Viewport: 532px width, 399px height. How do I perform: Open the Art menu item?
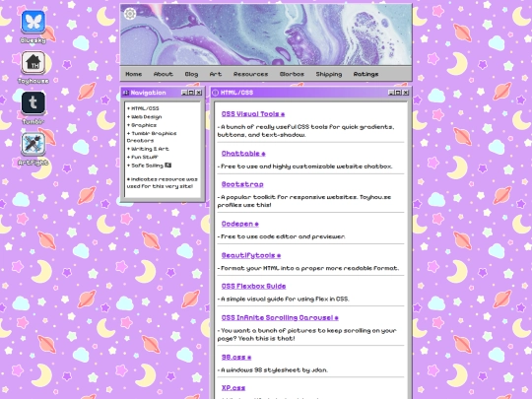216,74
